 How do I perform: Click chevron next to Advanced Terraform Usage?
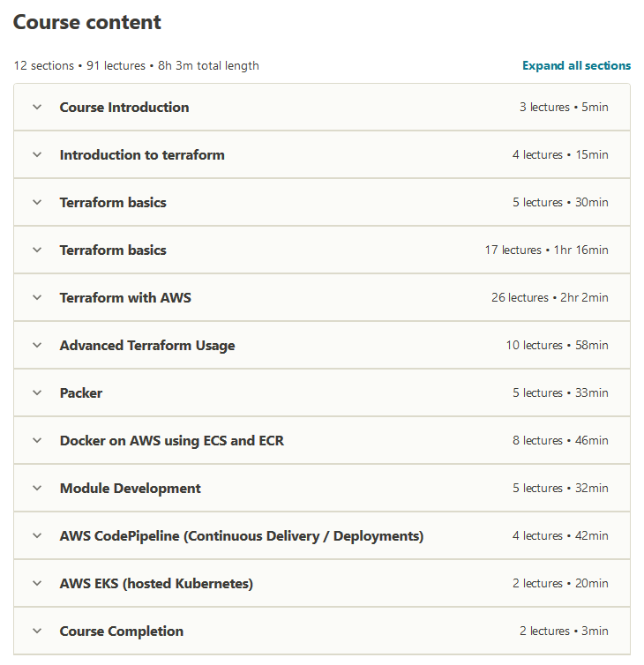pyautogui.click(x=37, y=345)
